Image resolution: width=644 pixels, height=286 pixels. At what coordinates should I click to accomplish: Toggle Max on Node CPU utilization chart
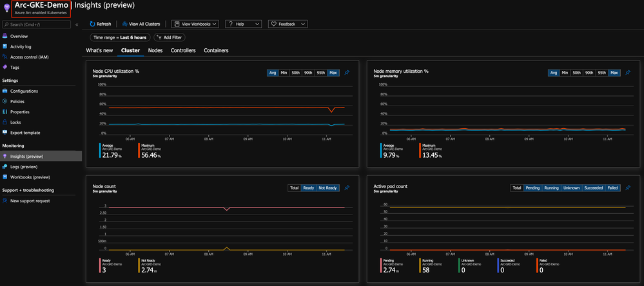tap(333, 73)
